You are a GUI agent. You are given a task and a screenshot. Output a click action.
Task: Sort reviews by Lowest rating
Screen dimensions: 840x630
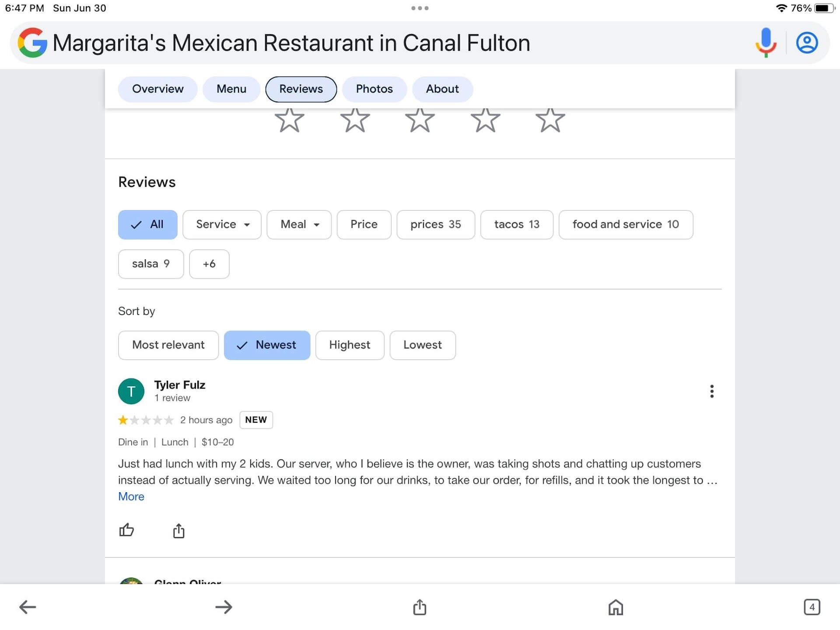click(422, 345)
